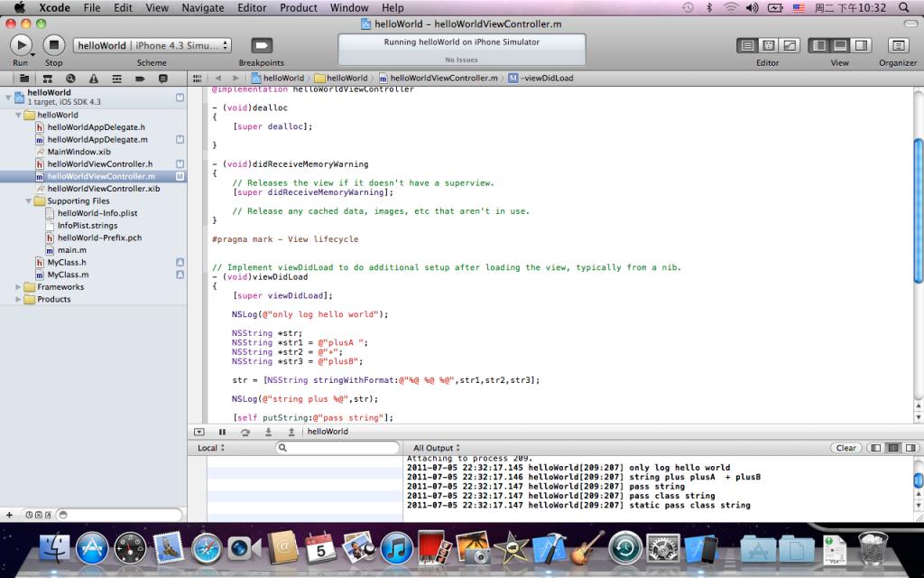Switch to the Assistant editor
This screenshot has width=924, height=578.
(x=769, y=45)
